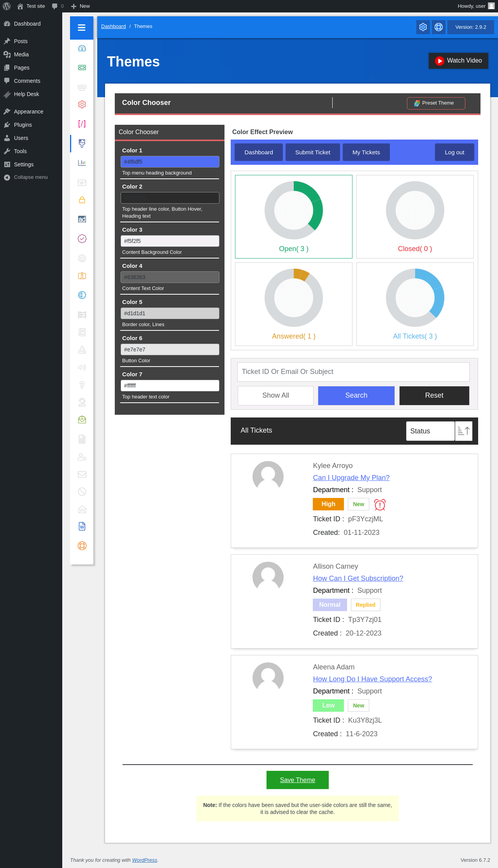The image size is (498, 868).
Task: Open the green open-envelope icon
Action: click(x=82, y=420)
